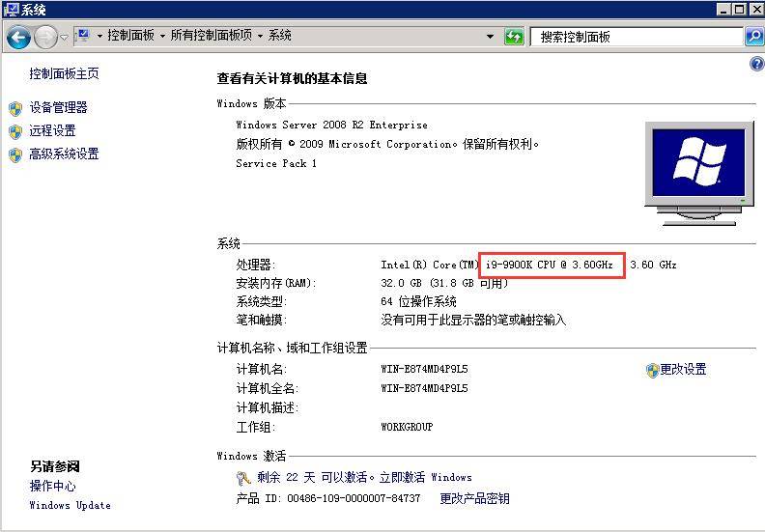Select the copyright 2009 Microsoft Corporation line
The height and width of the screenshot is (532, 765).
[x=387, y=144]
